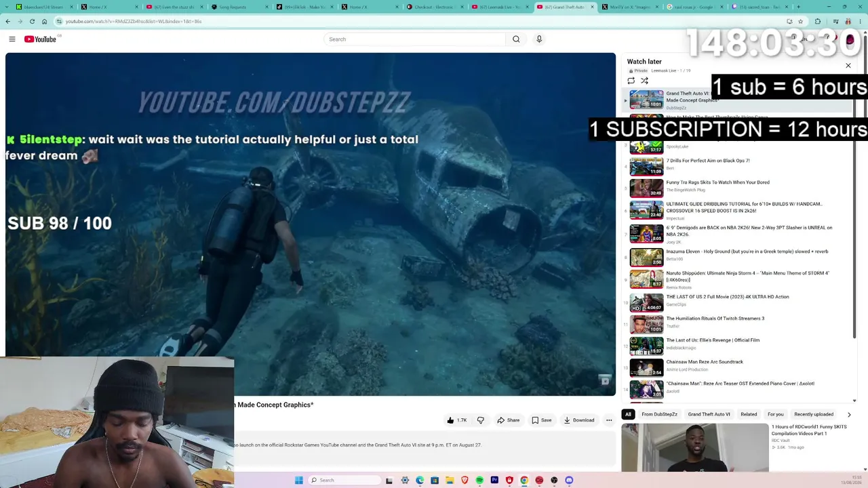The width and height of the screenshot is (868, 488).
Task: Click the Windows taskbar search box
Action: pyautogui.click(x=344, y=480)
